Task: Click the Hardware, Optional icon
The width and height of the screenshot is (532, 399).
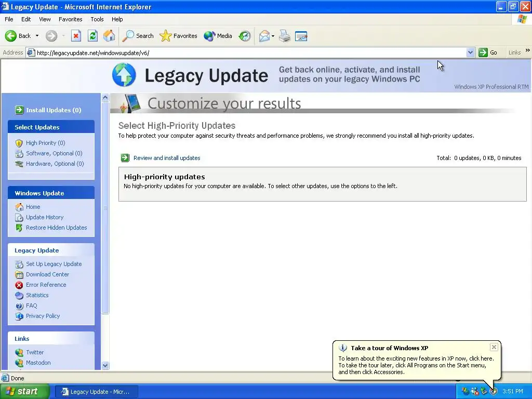Action: tap(19, 164)
